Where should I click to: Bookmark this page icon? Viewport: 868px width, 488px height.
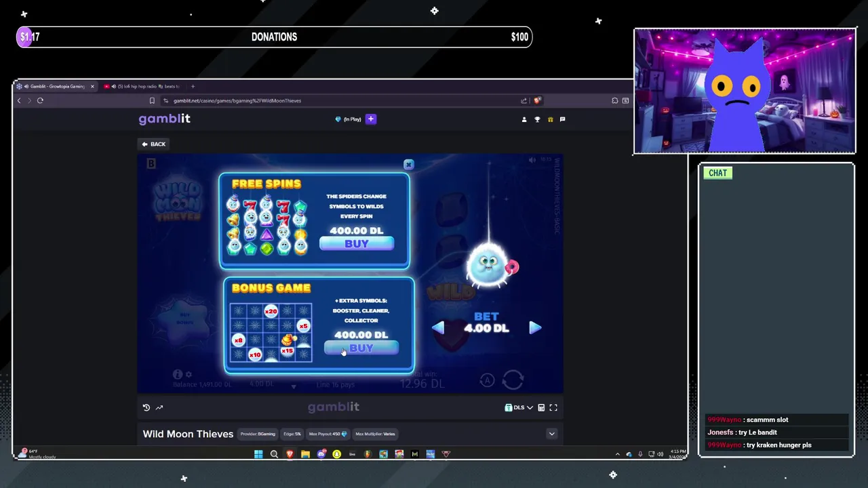point(152,100)
